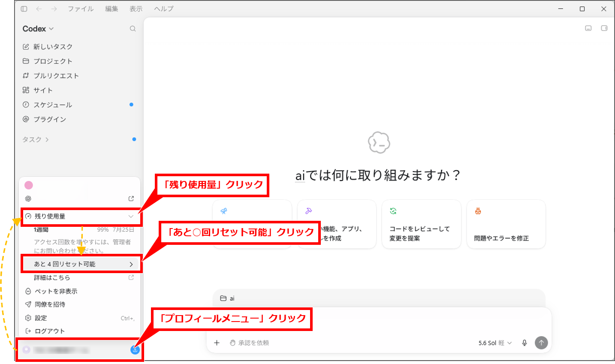Viewport: 615px width, 364px height.
Task: Click the hammer icon suggestion card
Action: point(337,224)
